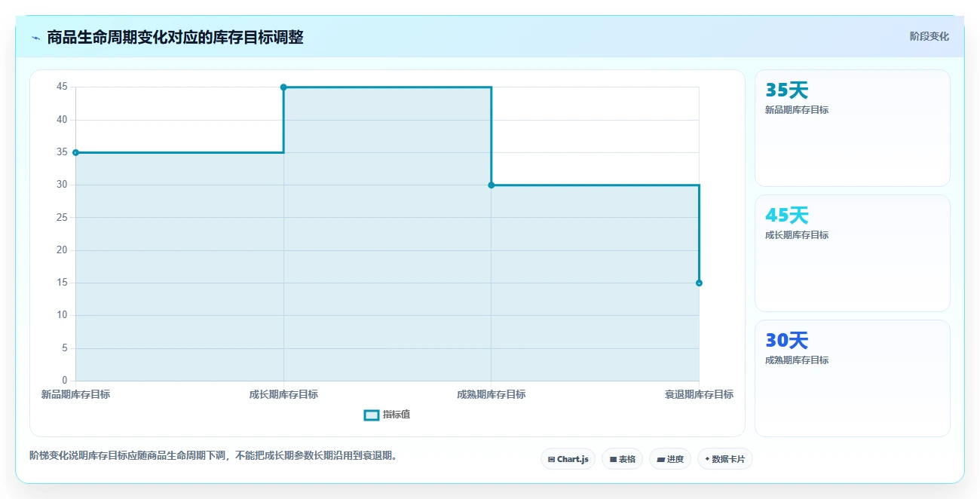Click the 成熟期库存目标 card caption
The image size is (980, 499).
(x=797, y=360)
